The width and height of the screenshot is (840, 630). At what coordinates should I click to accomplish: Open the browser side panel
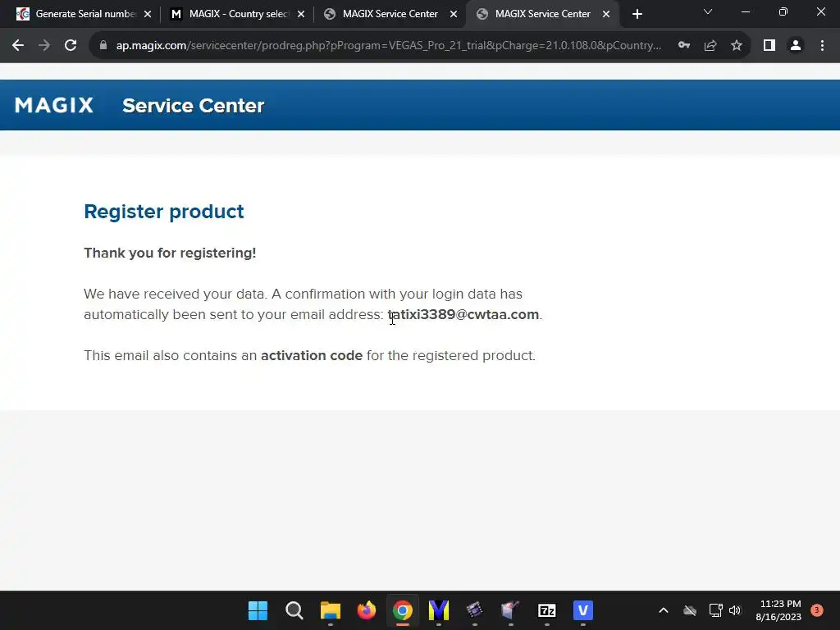769,46
